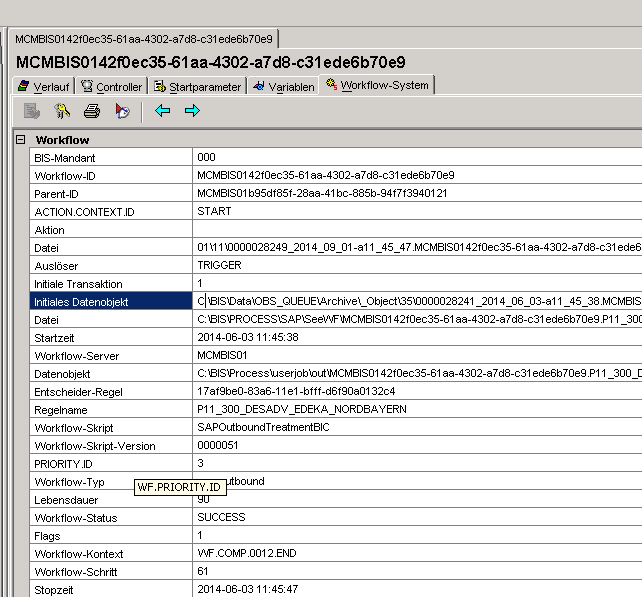This screenshot has width=642, height=597.
Task: Switch to the Variablen tab
Action: [x=284, y=86]
